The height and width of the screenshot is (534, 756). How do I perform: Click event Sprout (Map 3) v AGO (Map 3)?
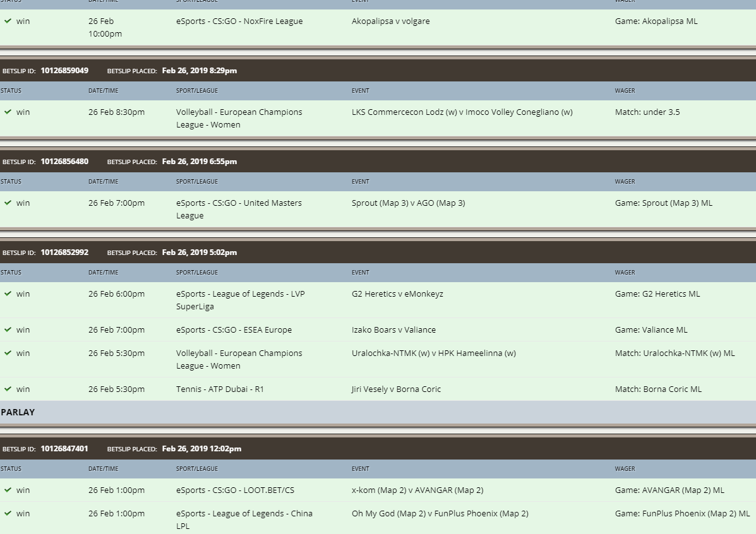coord(409,203)
